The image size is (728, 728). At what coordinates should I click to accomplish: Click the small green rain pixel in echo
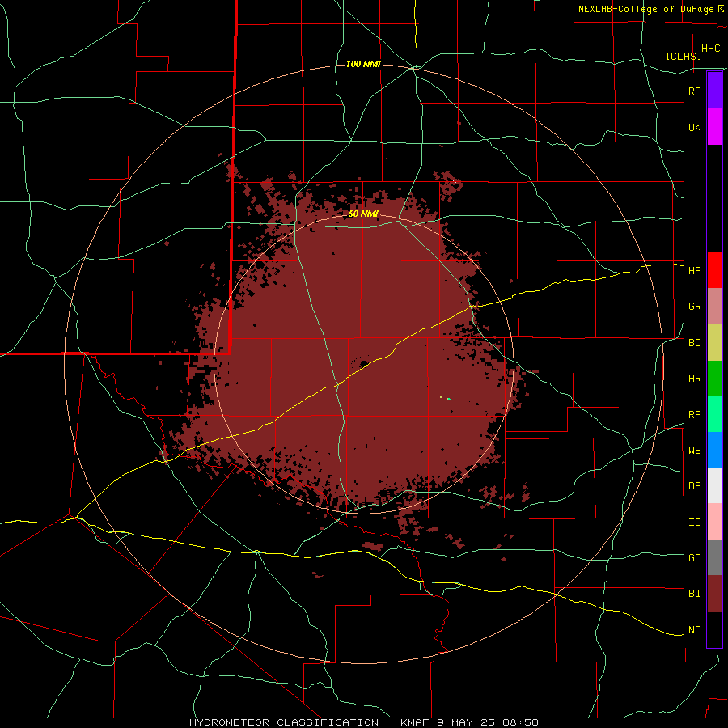449,399
